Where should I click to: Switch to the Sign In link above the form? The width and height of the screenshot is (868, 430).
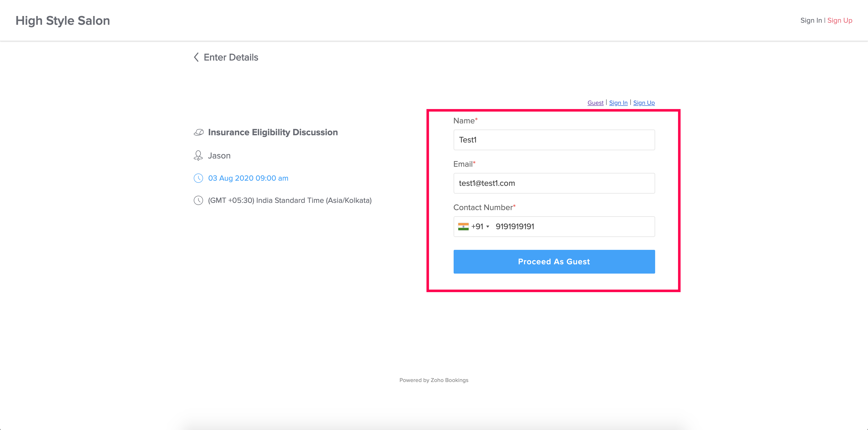pos(618,103)
